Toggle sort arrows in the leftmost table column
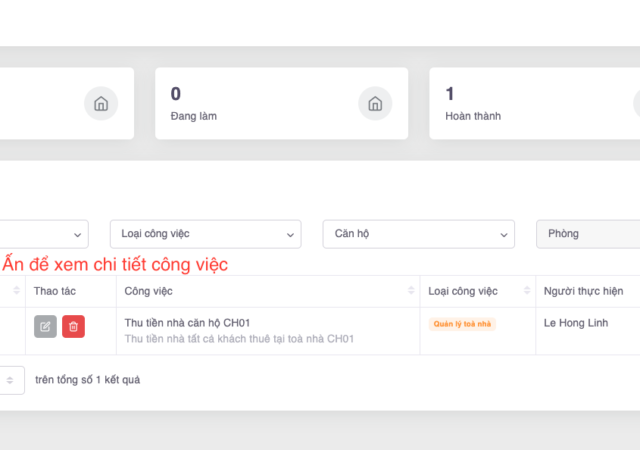The height and width of the screenshot is (450, 640). (17, 291)
